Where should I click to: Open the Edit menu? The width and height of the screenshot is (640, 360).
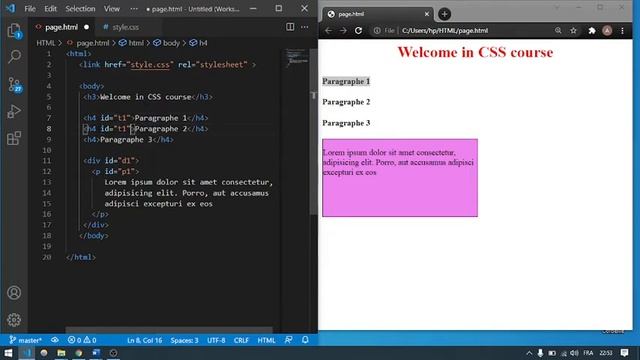[x=50, y=9]
